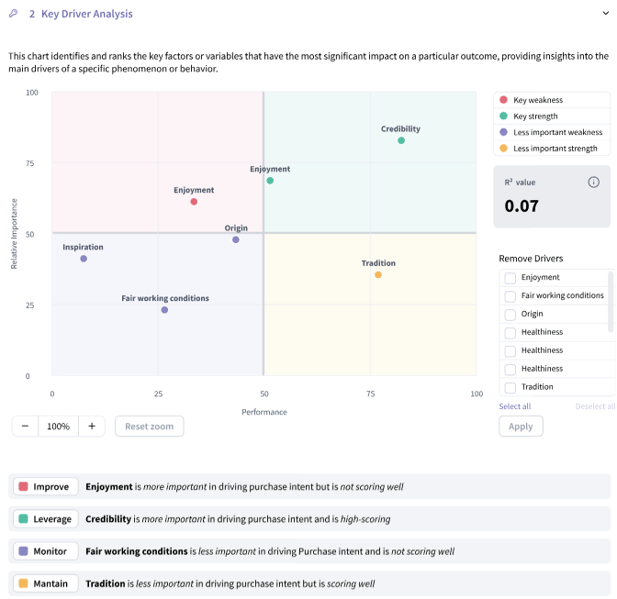Toggle Less important weakness legend item
The height and width of the screenshot is (599, 617).
coord(552,132)
